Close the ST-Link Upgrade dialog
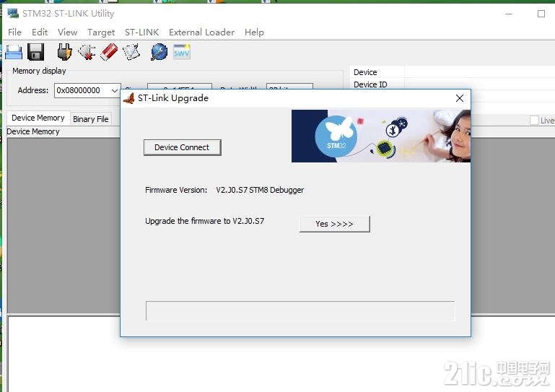This screenshot has height=392, width=555. coord(460,98)
